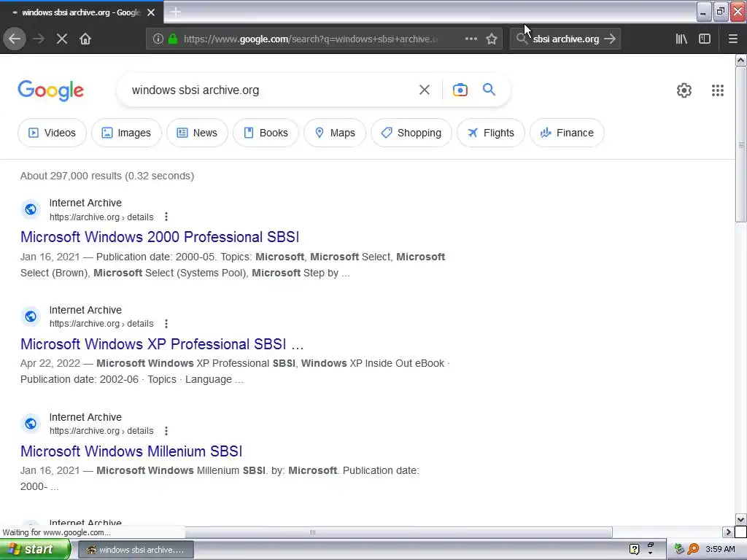Image resolution: width=747 pixels, height=560 pixels.
Task: Go back with the browser back arrow
Action: 15,39
